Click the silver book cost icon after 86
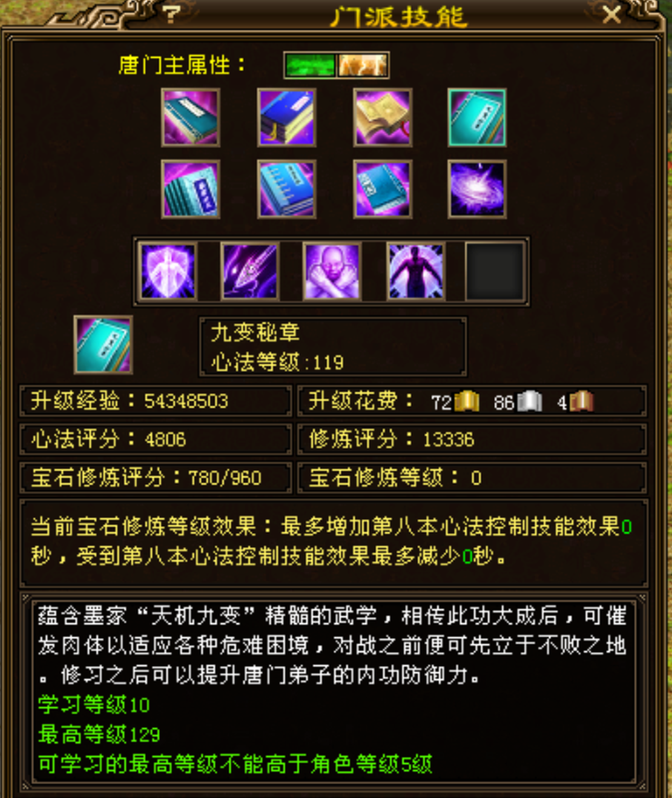This screenshot has width=672, height=798. pyautogui.click(x=529, y=401)
